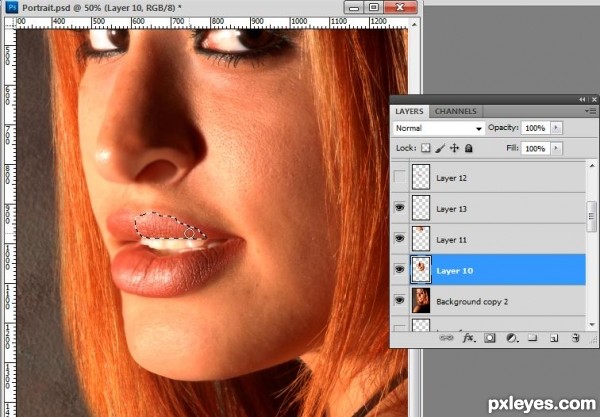Add a layer mask icon

tap(489, 338)
